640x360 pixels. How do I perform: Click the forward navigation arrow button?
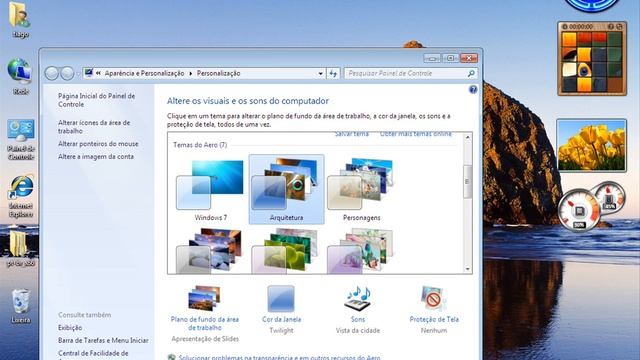(x=67, y=73)
